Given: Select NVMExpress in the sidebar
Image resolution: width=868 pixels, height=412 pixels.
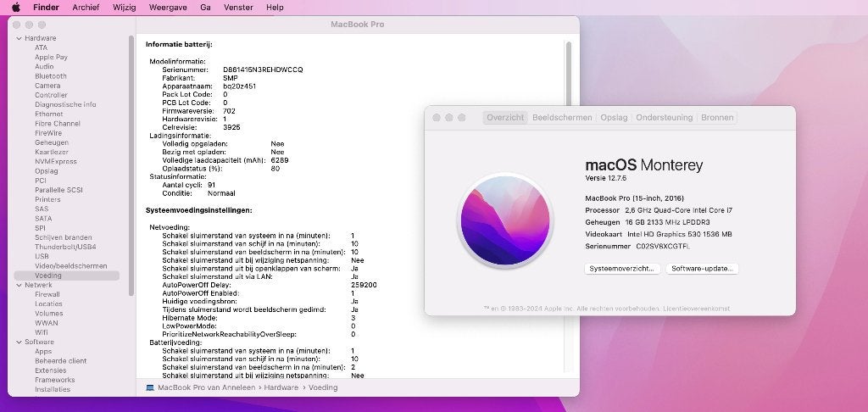Looking at the screenshot, I should [56, 162].
